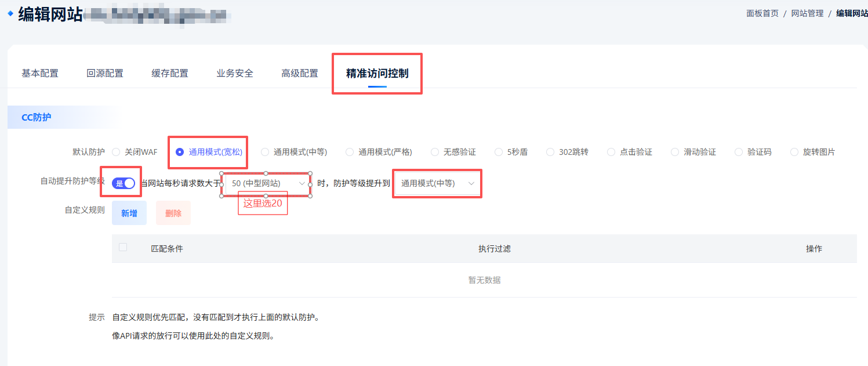Click the 新增 custom rule button

(129, 213)
